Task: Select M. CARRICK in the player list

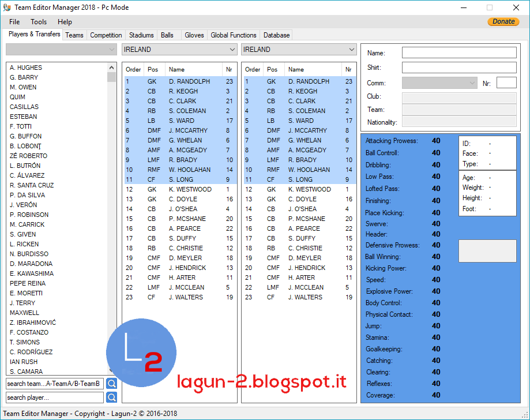Action: [27, 224]
